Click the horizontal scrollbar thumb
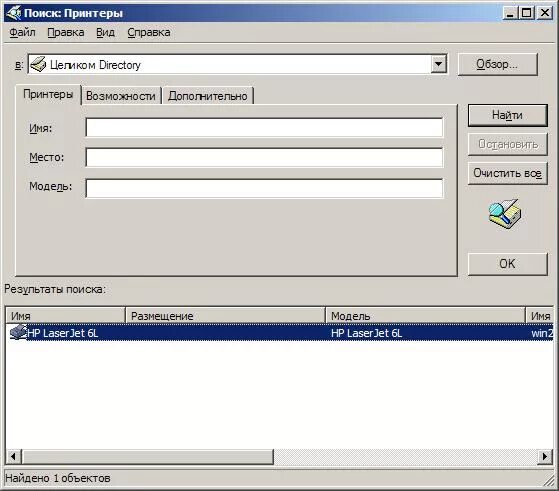The image size is (559, 491). 147,456
